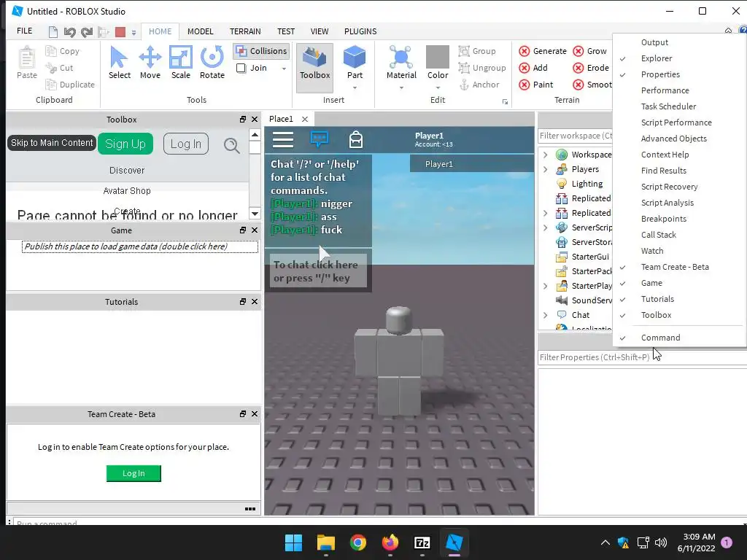Expand the Chat tree node
The height and width of the screenshot is (560, 747).
coord(546,315)
